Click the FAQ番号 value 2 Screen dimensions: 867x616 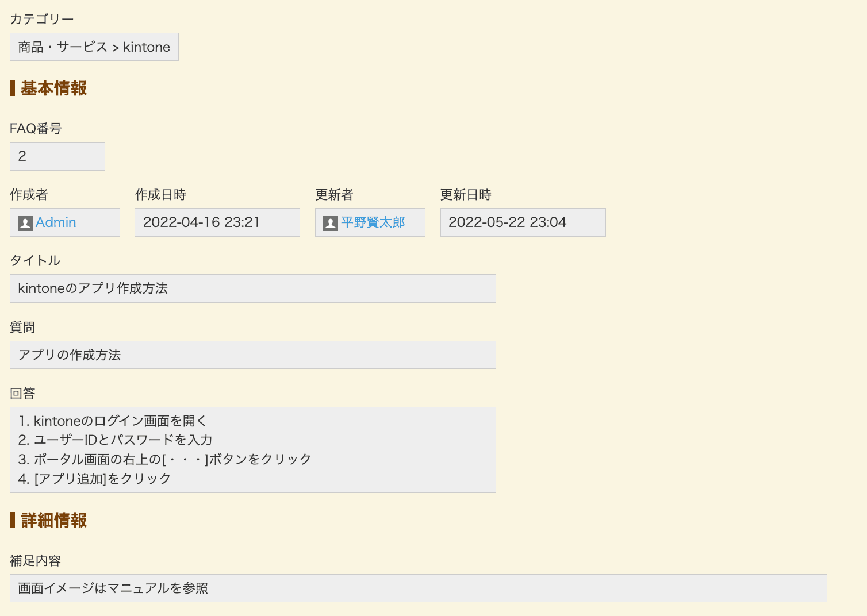pos(57,156)
